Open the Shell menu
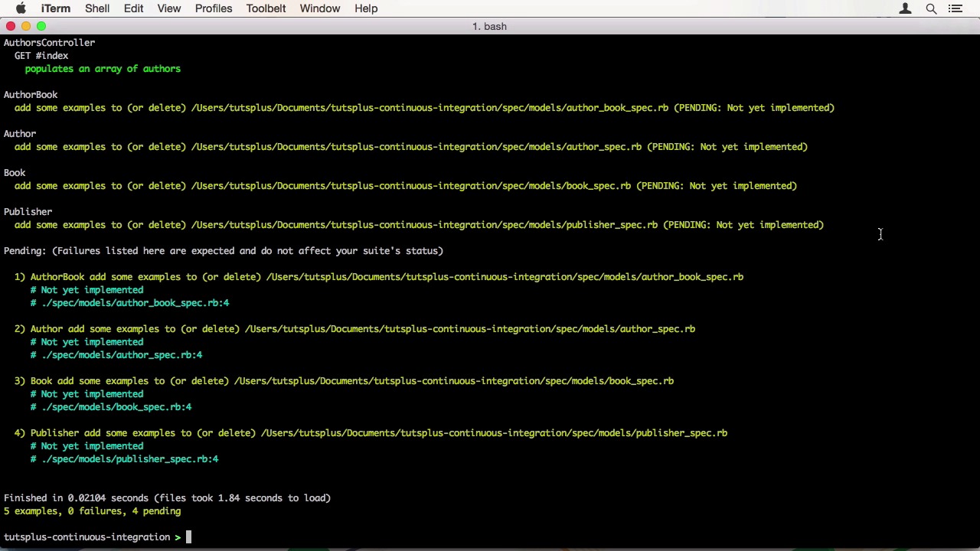The height and width of the screenshot is (551, 980). click(x=97, y=8)
